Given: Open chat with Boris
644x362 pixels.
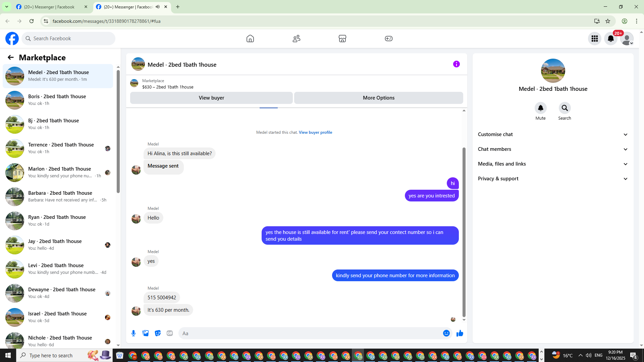Looking at the screenshot, I should (x=58, y=100).
